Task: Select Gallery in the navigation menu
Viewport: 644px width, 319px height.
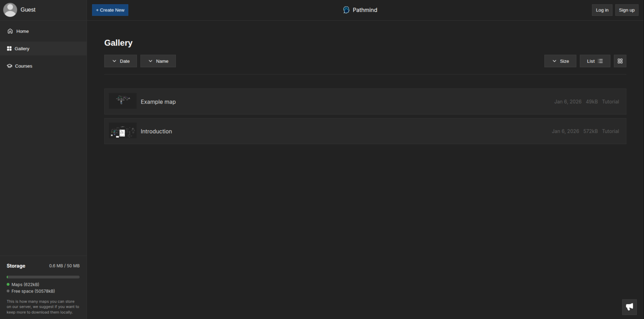Action: tap(22, 48)
